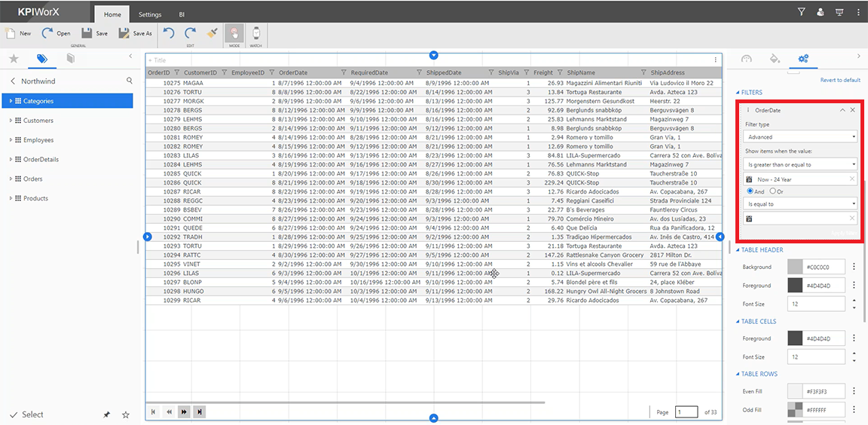Click the monitor display icon in the title bar
Viewport: 868px width, 425px height.
(839, 11)
